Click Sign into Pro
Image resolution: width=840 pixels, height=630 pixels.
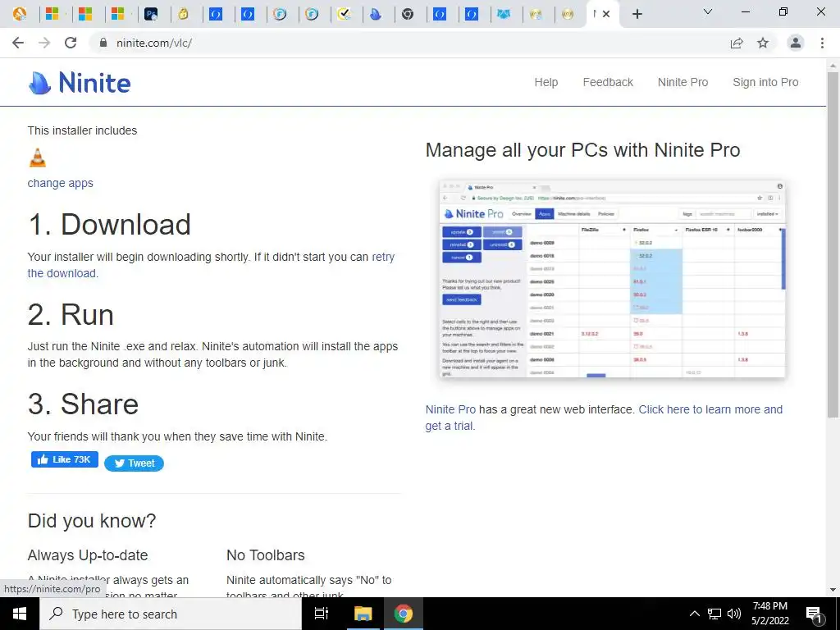(x=765, y=82)
